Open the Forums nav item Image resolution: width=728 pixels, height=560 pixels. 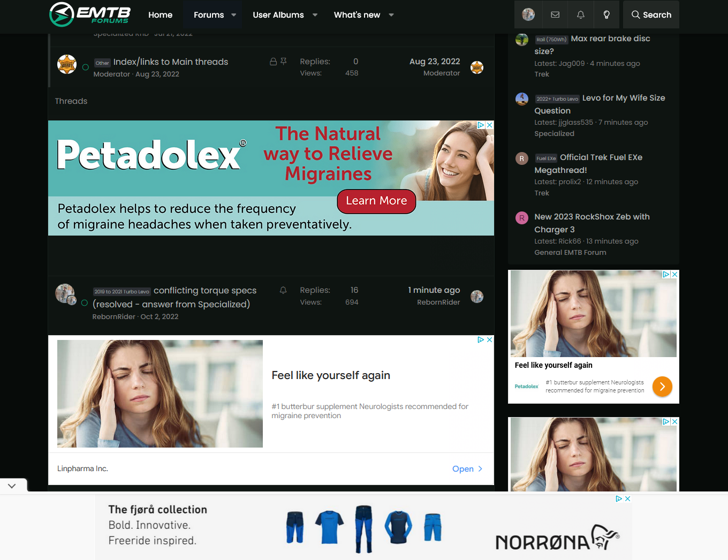pyautogui.click(x=209, y=14)
